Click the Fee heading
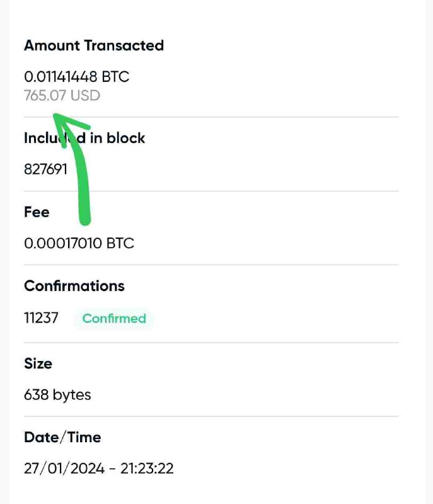The width and height of the screenshot is (433, 504). (x=37, y=212)
